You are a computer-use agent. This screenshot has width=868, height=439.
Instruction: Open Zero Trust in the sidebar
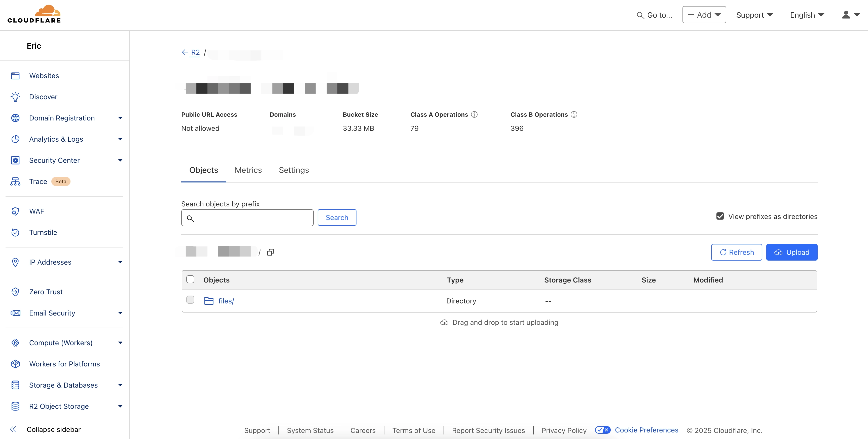point(46,292)
